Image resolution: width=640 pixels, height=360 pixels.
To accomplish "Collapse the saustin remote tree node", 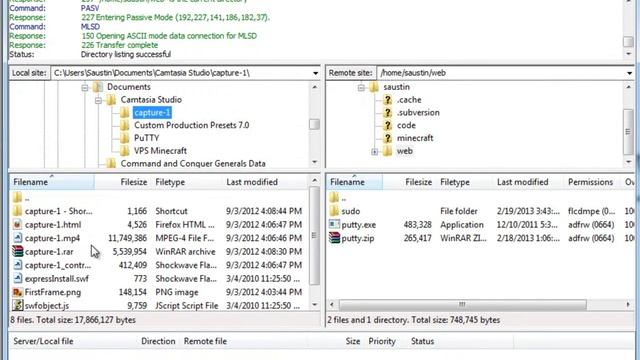I will tap(361, 87).
